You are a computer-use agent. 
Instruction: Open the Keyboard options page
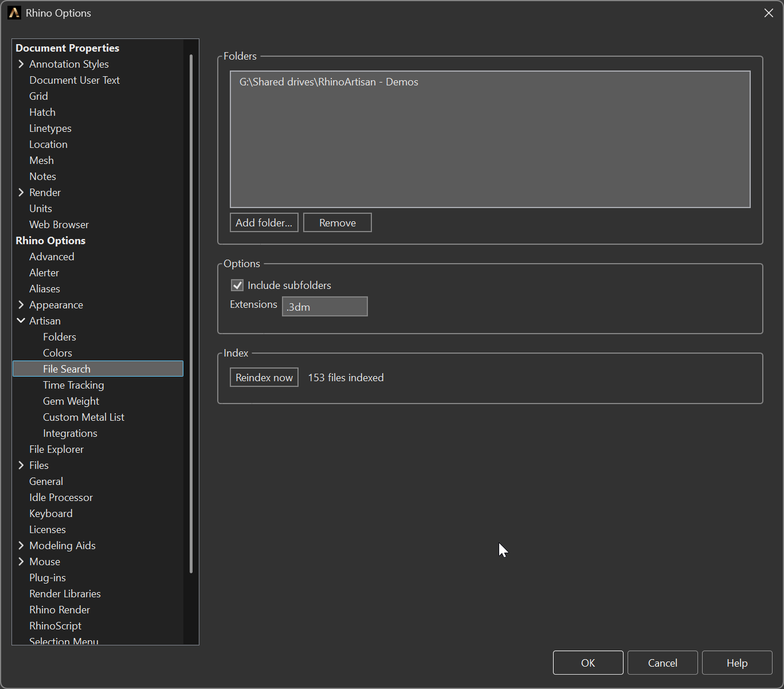coord(51,514)
